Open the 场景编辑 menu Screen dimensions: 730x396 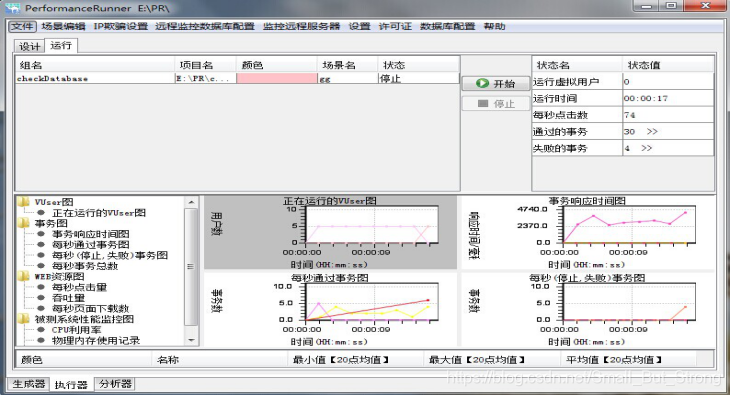(x=63, y=27)
